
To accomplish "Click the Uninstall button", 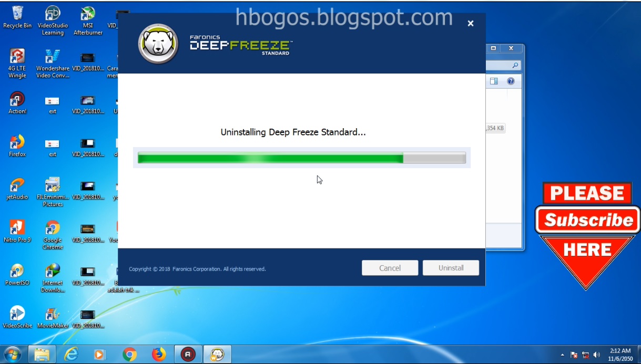I will [x=450, y=268].
